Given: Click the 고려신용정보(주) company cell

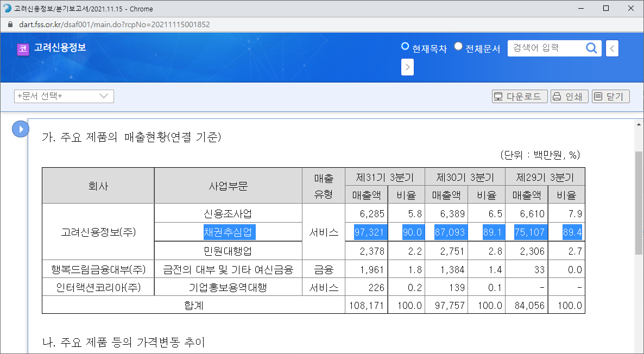Looking at the screenshot, I should [98, 232].
